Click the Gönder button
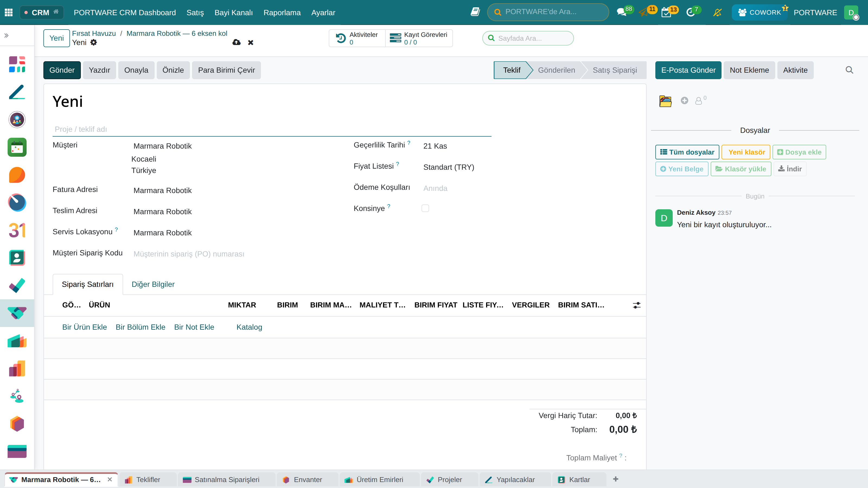This screenshot has width=868, height=488. coord(62,70)
